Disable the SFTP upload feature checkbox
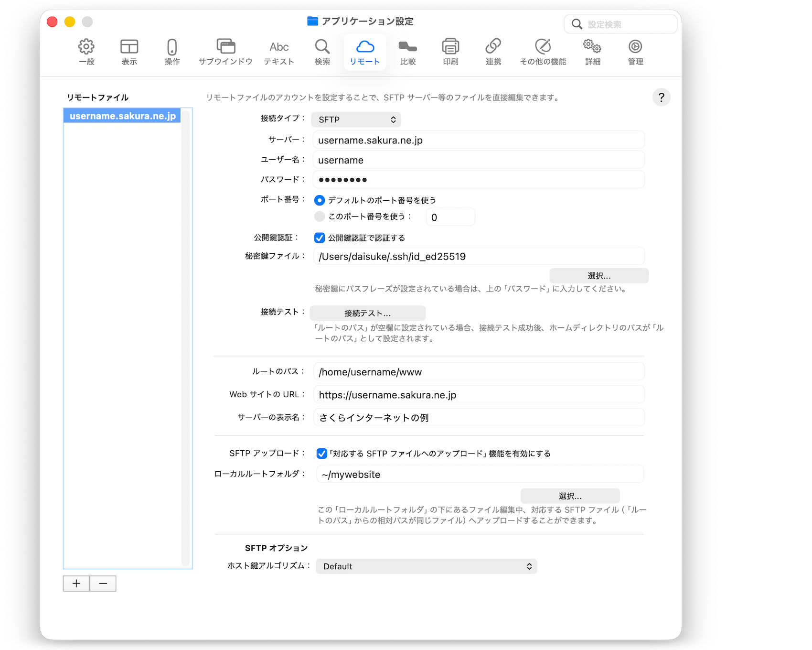812x650 pixels. 322,454
